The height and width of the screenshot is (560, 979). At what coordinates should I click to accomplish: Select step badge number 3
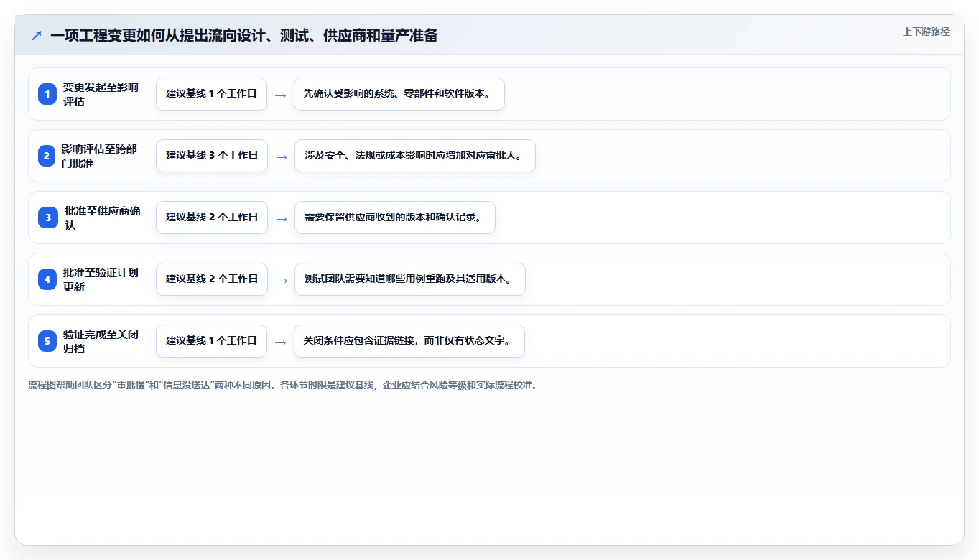[48, 218]
